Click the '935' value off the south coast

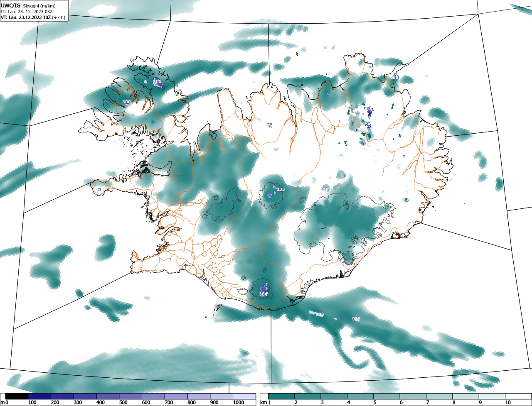point(356,319)
